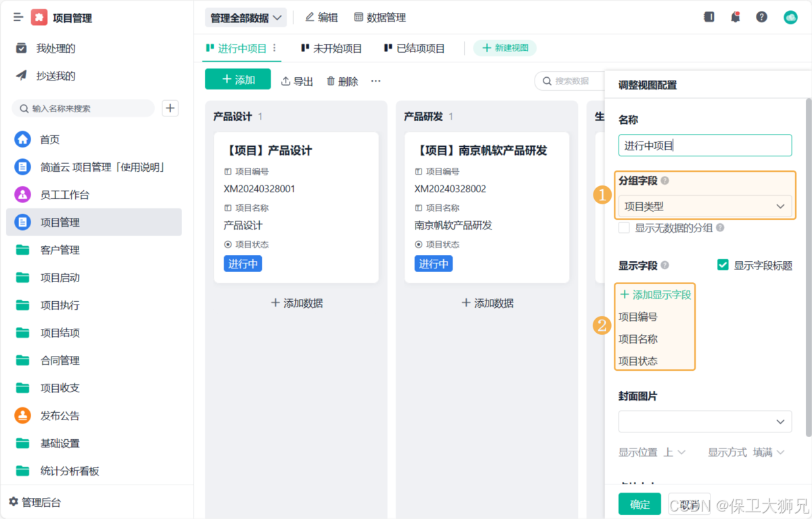The width and height of the screenshot is (812, 519).
Task: Click 删除 trash button
Action: [x=342, y=81]
